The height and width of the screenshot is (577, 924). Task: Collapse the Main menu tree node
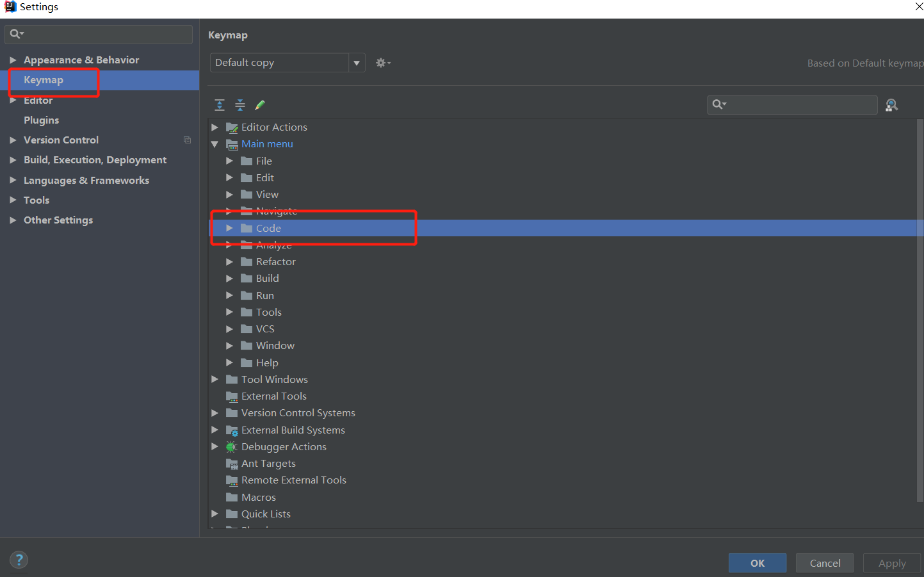click(215, 144)
